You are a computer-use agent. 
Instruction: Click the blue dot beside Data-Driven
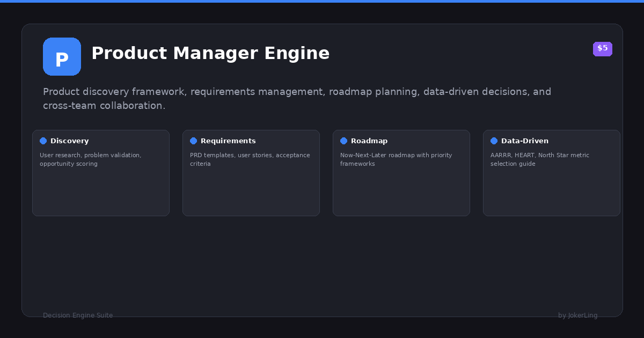pyautogui.click(x=494, y=141)
